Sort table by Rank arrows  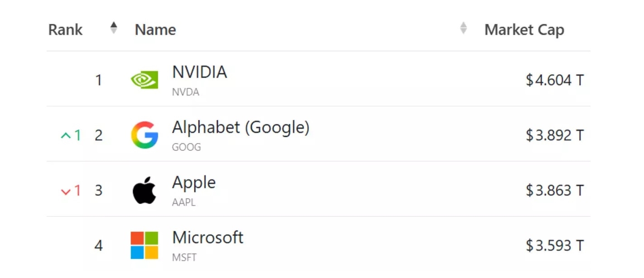(113, 28)
